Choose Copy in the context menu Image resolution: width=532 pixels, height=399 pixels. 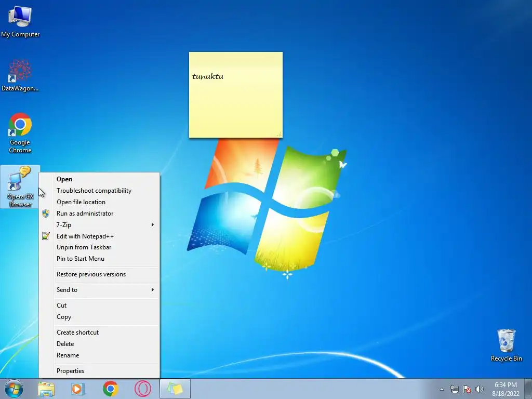click(x=99, y=317)
